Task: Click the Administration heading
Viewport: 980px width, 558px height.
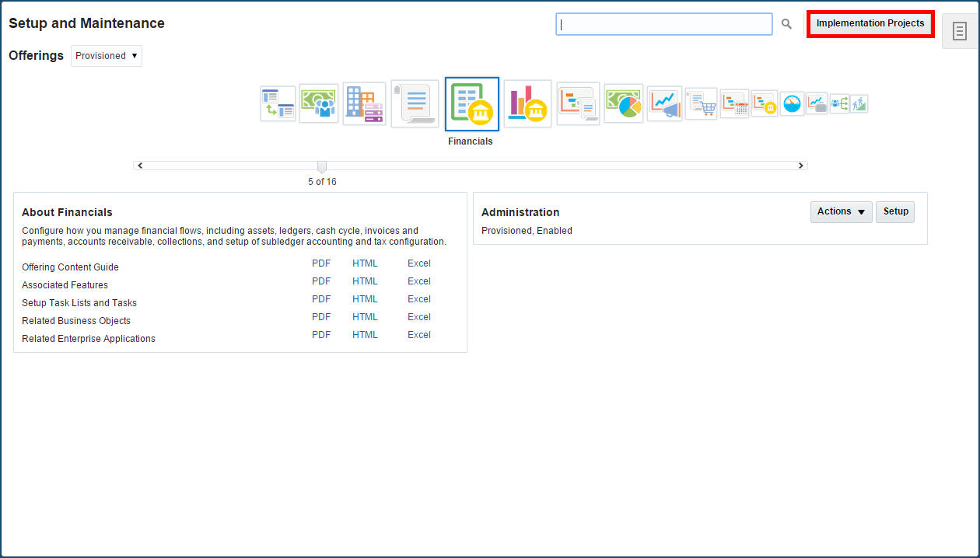Action: point(520,212)
